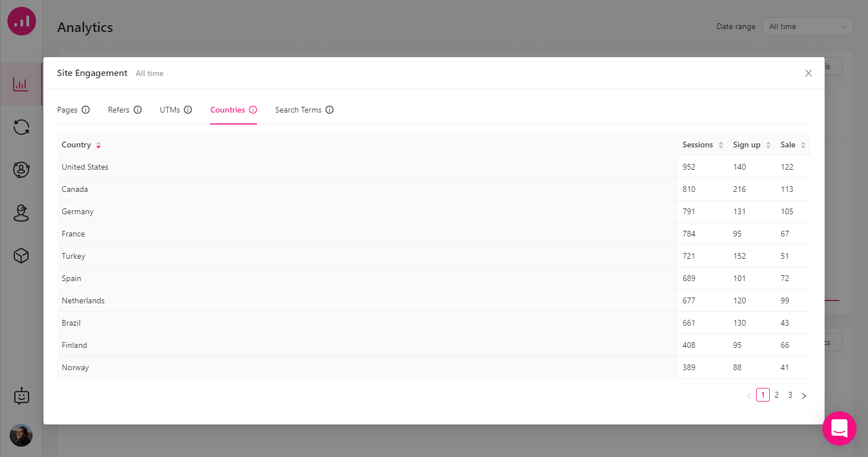Select the France row
The width and height of the screenshot is (868, 457).
click(433, 234)
